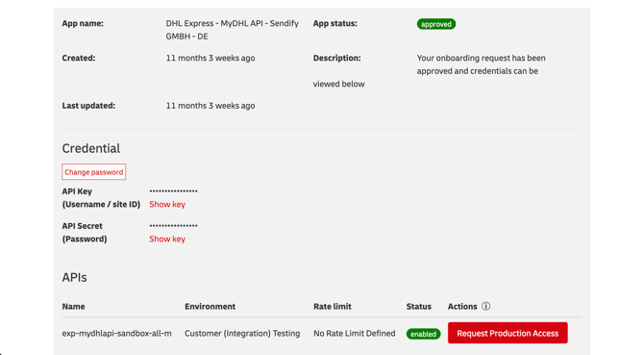Click the app name DHL Express text
Screen dimensions: 644x355
[x=232, y=30]
